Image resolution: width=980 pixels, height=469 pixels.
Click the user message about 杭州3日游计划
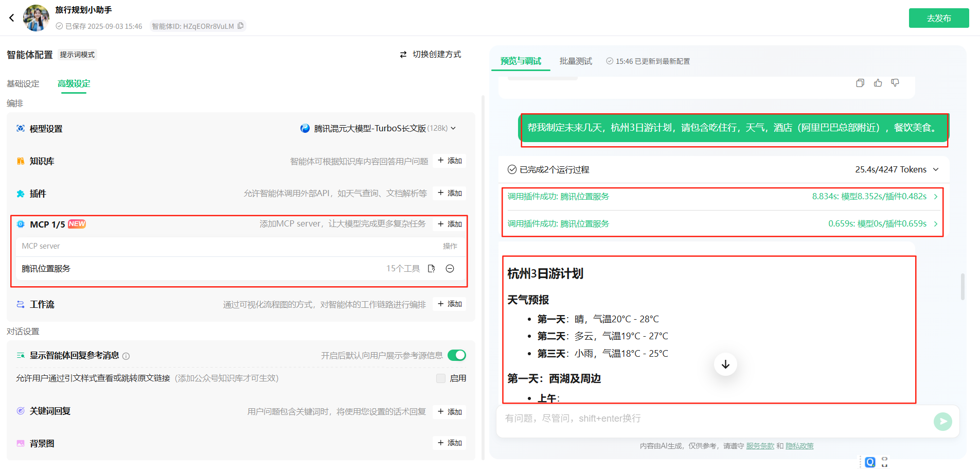coord(733,128)
